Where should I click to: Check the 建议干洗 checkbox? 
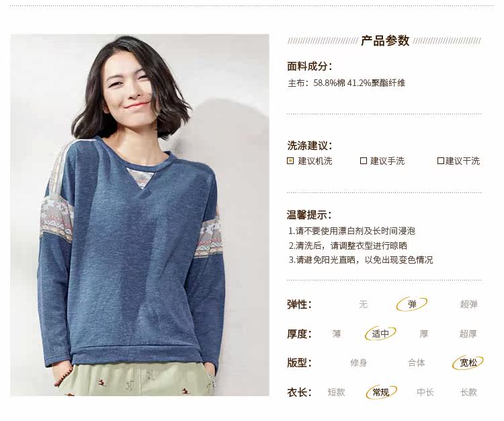(441, 161)
